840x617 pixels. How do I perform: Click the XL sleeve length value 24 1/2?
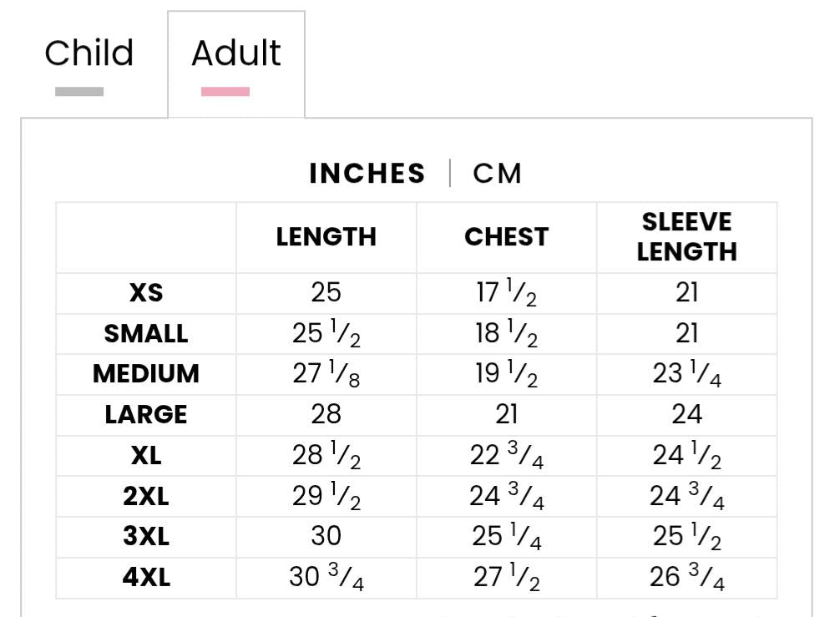click(x=687, y=456)
